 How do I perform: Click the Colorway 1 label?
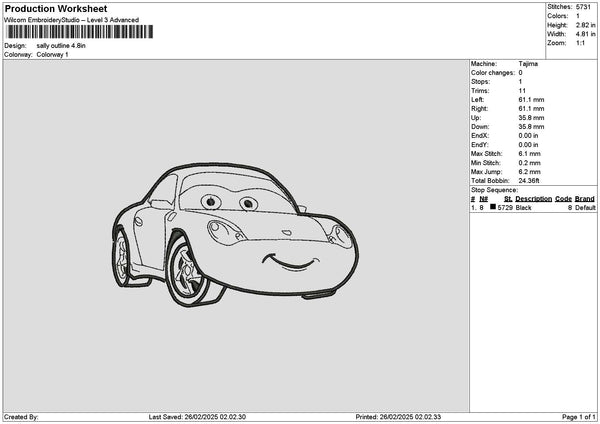tap(51, 54)
